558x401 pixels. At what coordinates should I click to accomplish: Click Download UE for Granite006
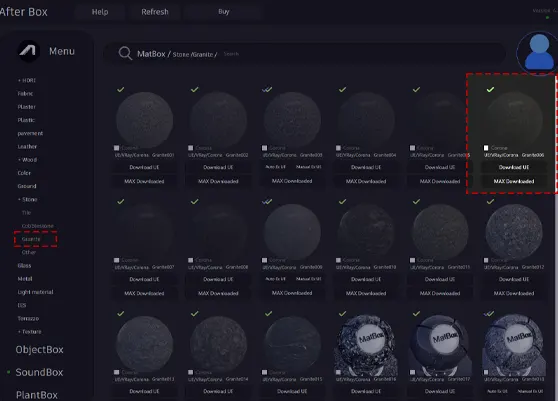(514, 167)
